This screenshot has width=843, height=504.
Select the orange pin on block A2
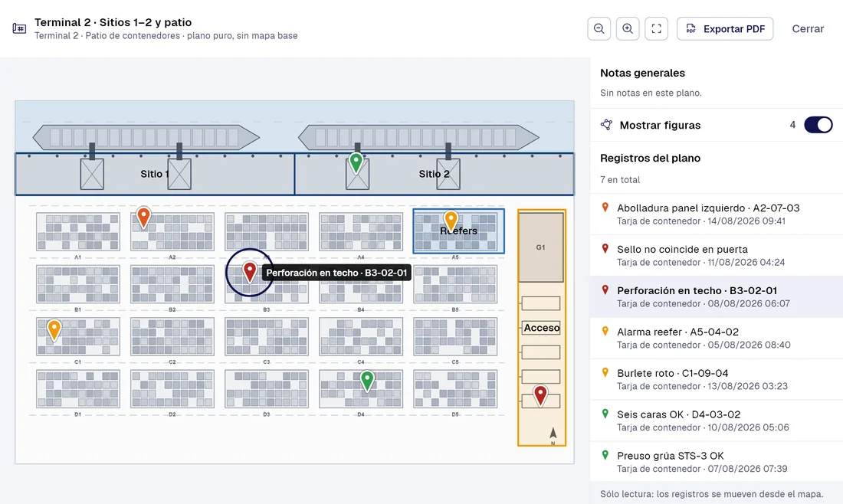[x=143, y=218]
